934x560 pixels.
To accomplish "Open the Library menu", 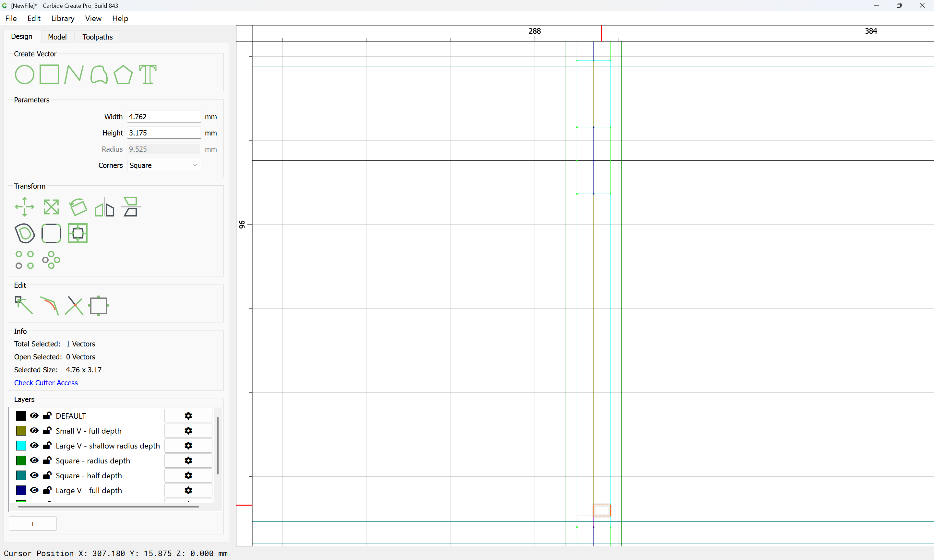I will click(63, 18).
